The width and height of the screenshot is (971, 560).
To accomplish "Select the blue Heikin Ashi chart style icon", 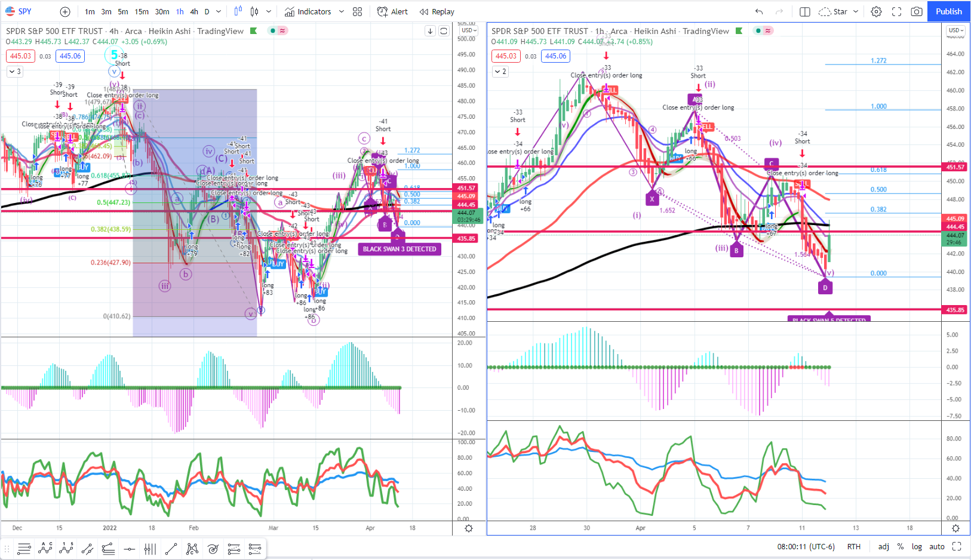I will coord(238,11).
